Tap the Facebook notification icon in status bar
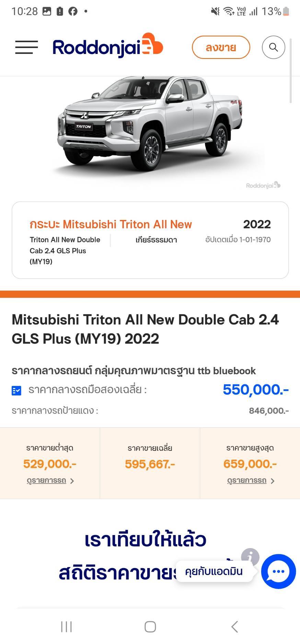This screenshot has width=300, height=644. 73,11
